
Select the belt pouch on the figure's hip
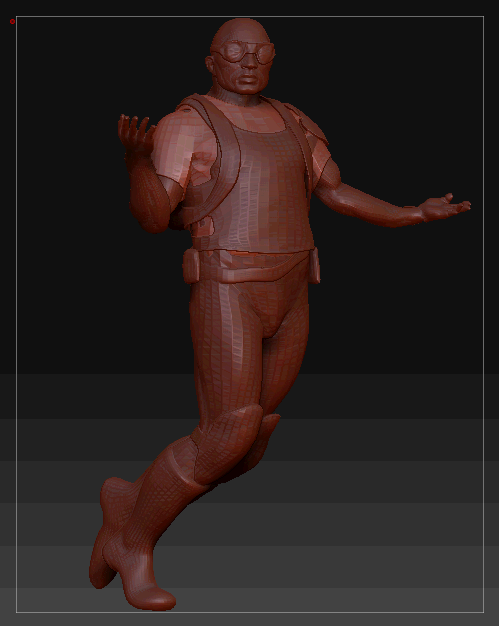[x=191, y=265]
